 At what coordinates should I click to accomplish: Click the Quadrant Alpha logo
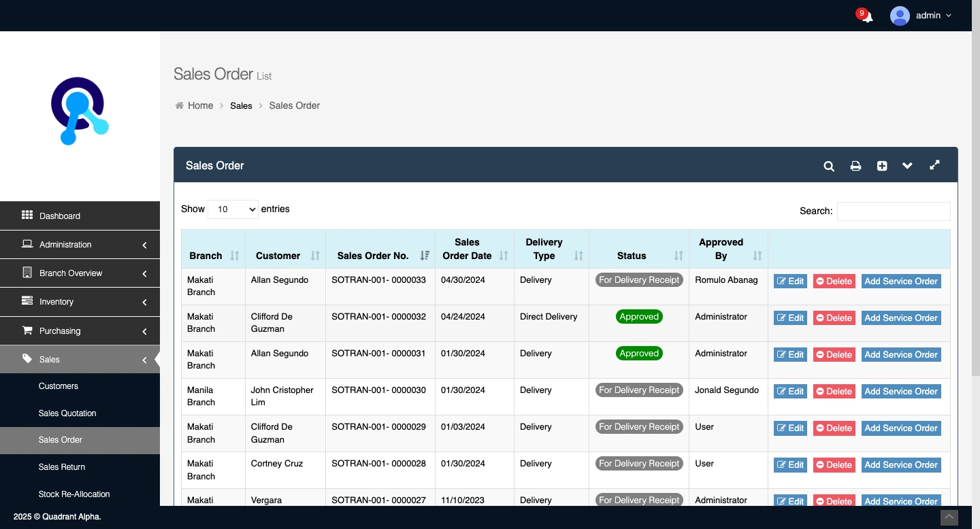(x=80, y=111)
